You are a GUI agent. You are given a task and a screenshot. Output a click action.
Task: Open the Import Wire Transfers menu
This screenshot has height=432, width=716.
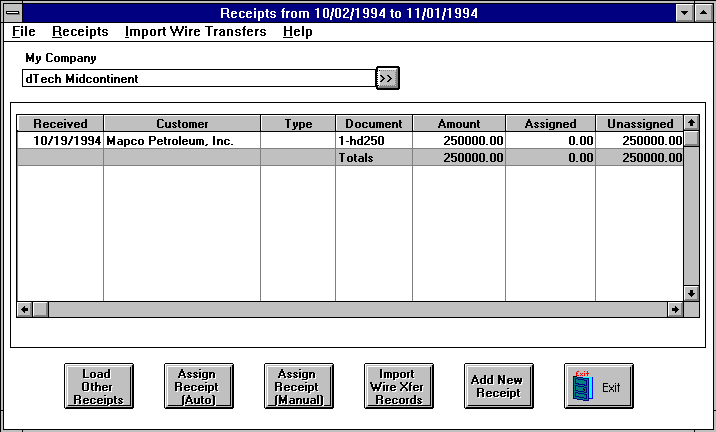tap(195, 32)
